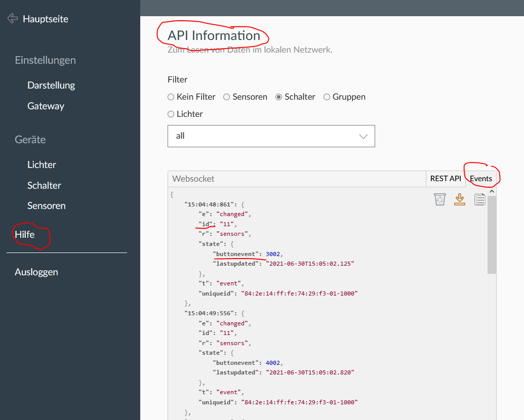The width and height of the screenshot is (524, 420).
Task: Click the orange download icon
Action: [x=459, y=199]
